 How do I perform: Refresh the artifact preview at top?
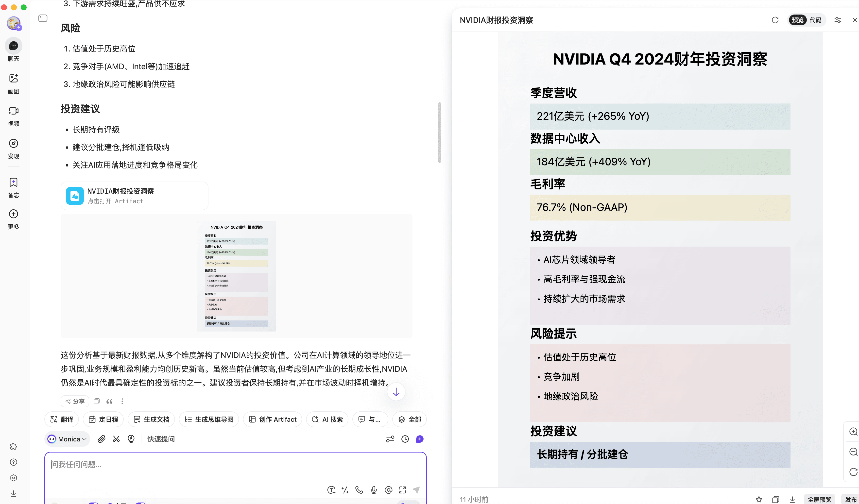(x=775, y=20)
